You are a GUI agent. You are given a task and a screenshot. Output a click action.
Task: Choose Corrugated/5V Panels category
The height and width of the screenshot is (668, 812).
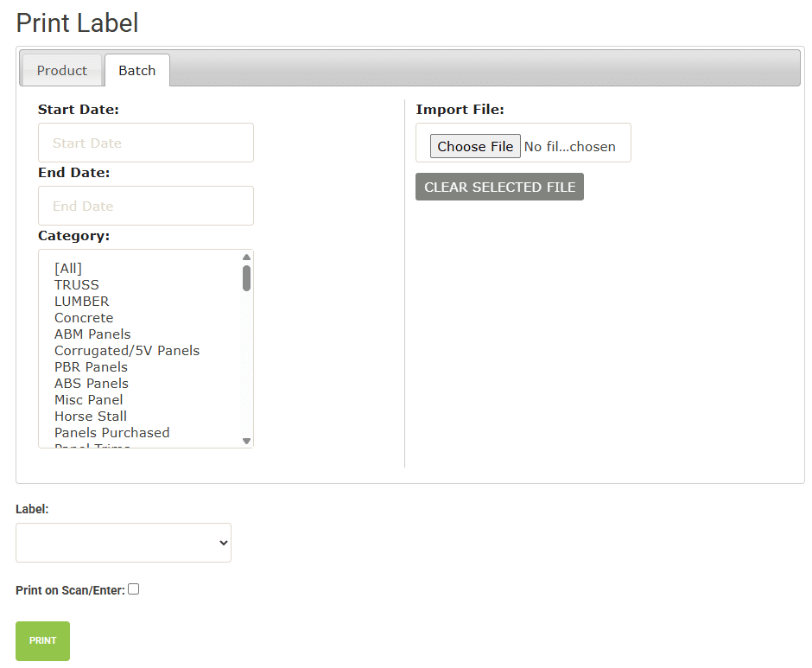(126, 350)
